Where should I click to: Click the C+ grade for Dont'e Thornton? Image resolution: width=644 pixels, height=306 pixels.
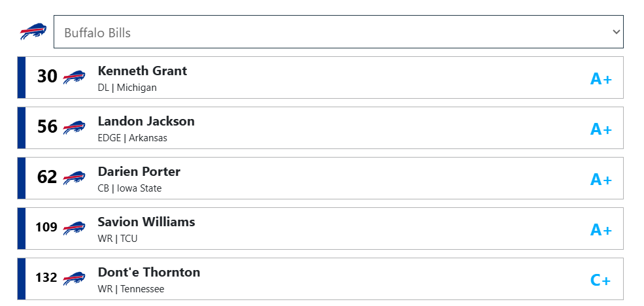click(600, 280)
